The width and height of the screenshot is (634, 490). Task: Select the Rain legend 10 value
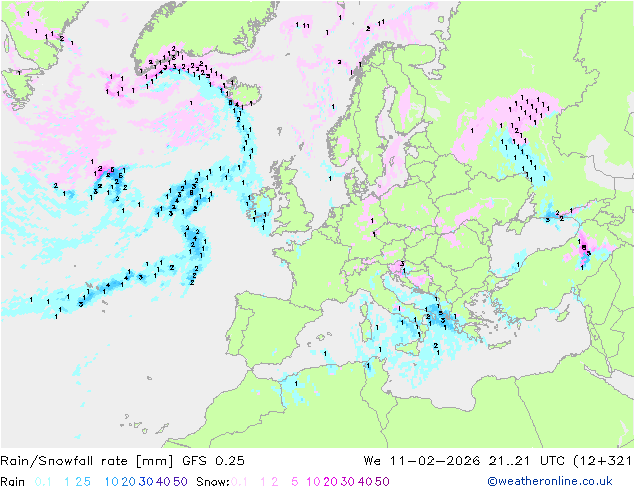112,482
